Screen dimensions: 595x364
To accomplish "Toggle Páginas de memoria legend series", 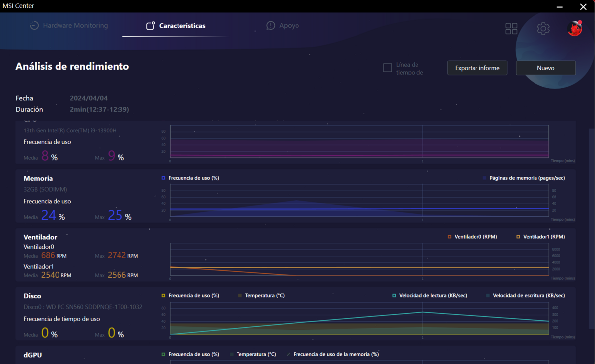I will coord(484,178).
